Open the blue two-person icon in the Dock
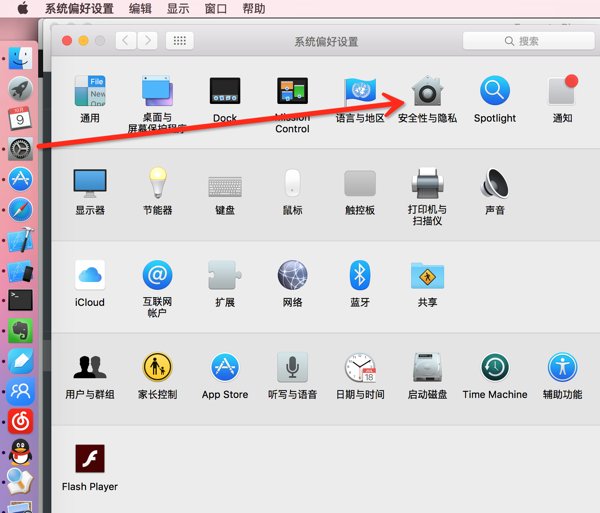Image resolution: width=600 pixels, height=513 pixels. [x=20, y=391]
